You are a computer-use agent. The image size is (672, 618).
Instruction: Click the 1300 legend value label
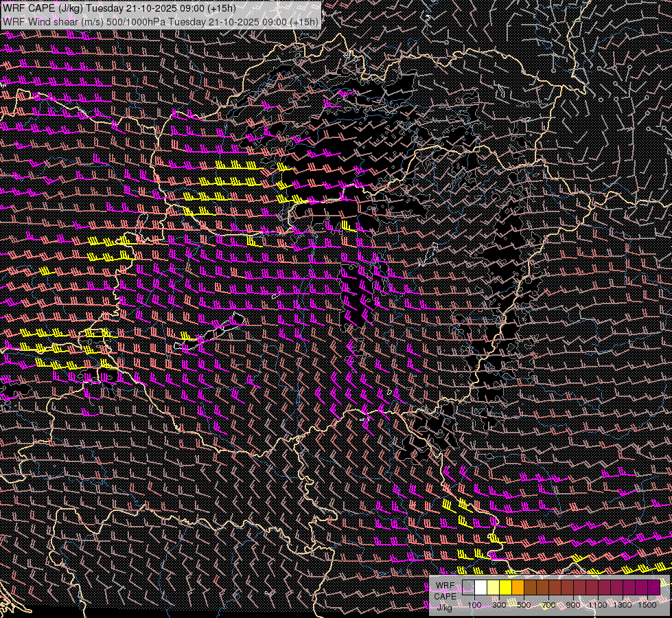point(623,605)
